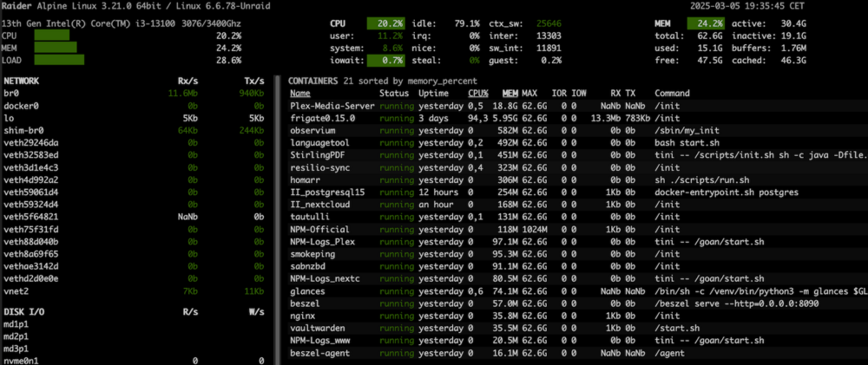Select the vaultwarden container name
Viewport: 868px width, 365px height.
[317, 328]
